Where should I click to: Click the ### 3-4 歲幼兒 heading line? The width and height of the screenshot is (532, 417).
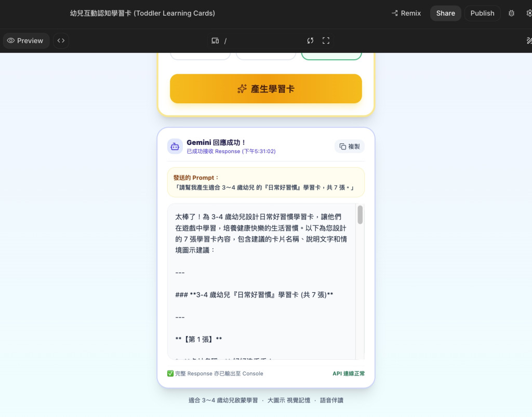pos(254,295)
